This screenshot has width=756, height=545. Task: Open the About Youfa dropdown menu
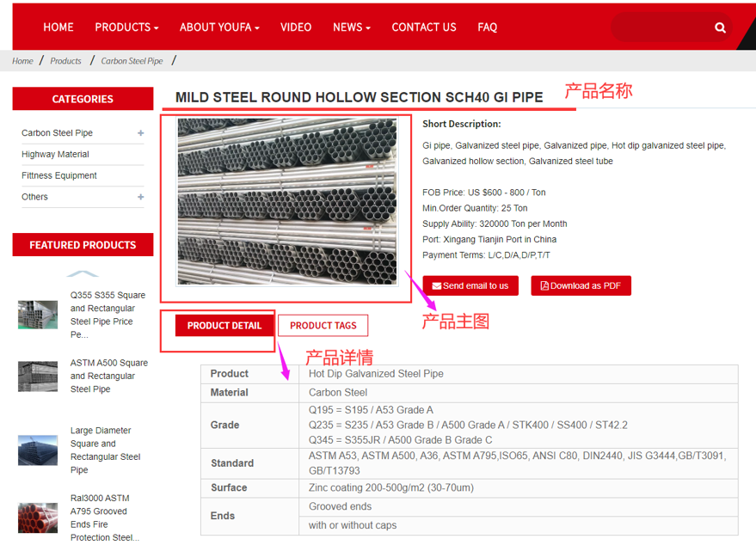coord(219,28)
